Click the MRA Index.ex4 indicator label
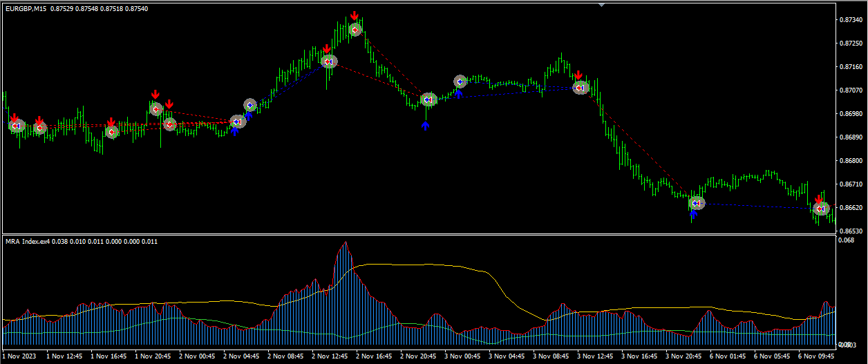 (x=28, y=241)
